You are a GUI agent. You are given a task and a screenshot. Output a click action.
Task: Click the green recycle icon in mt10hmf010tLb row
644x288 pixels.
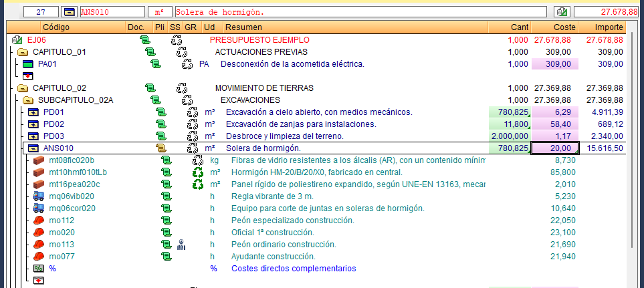[x=198, y=172]
